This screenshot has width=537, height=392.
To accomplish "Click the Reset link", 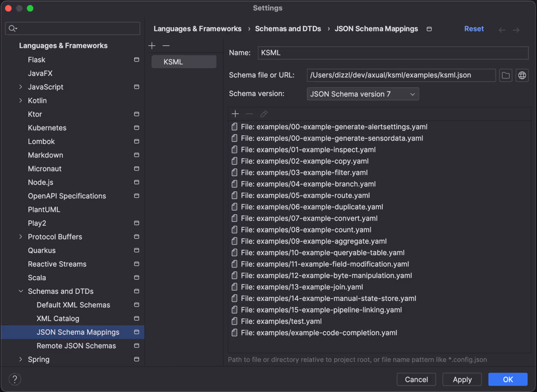I will (x=474, y=29).
